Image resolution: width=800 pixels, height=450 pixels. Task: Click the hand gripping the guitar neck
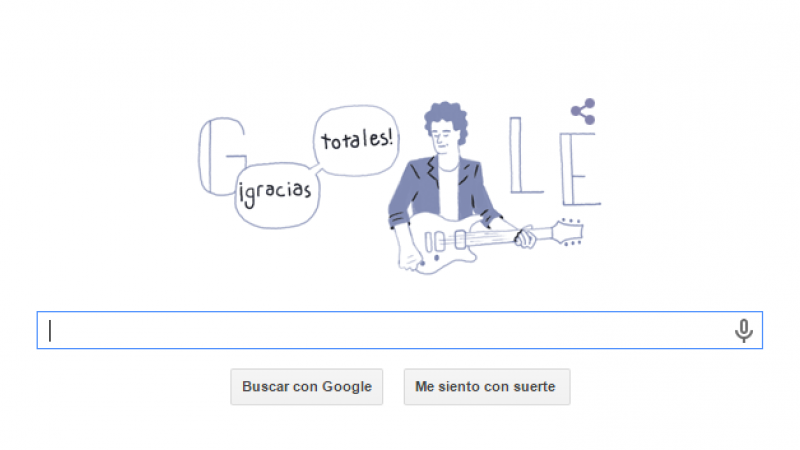pyautogui.click(x=524, y=237)
